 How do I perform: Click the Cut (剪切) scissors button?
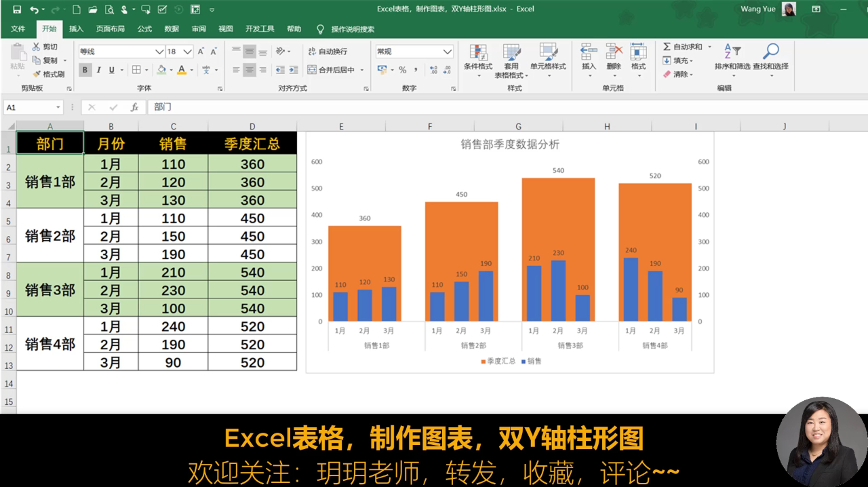tap(45, 47)
